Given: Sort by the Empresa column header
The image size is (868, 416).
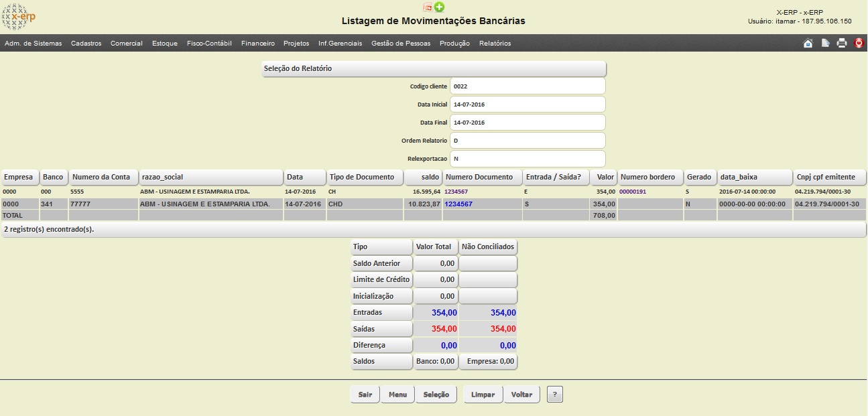Looking at the screenshot, I should click(19, 177).
